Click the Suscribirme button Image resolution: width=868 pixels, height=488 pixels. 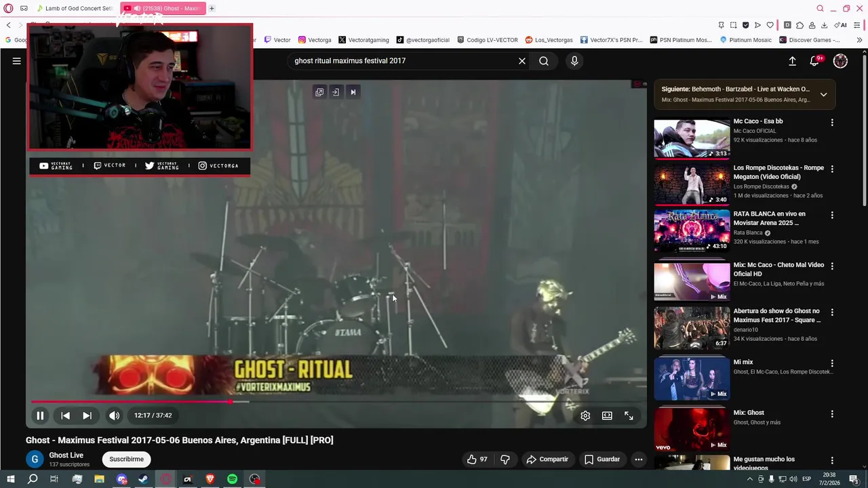[x=126, y=459]
